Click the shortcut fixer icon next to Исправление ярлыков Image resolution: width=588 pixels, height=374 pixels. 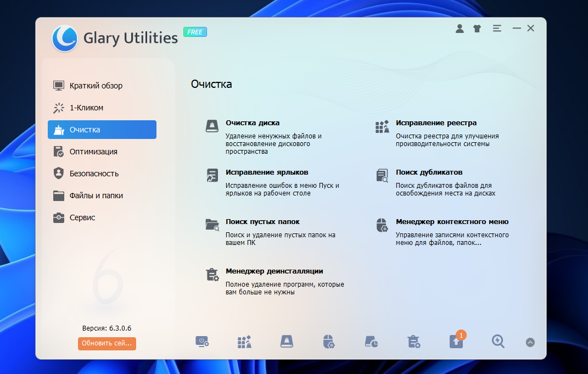pos(212,175)
